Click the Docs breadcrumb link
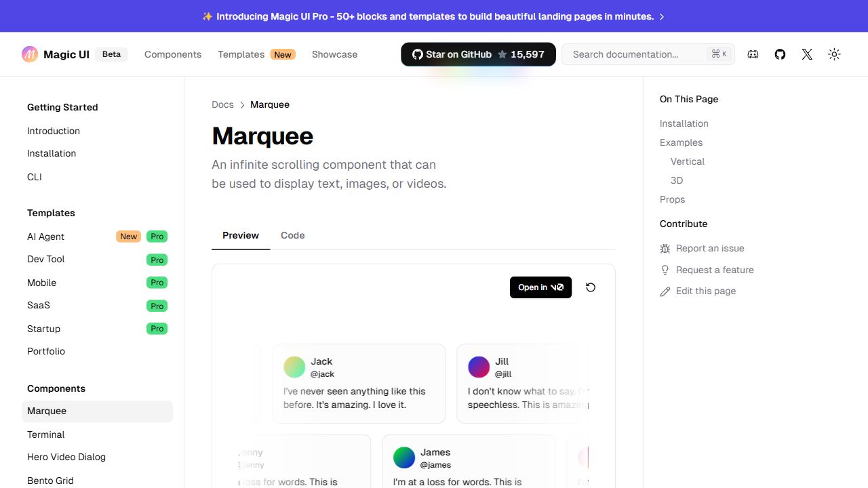 click(222, 104)
